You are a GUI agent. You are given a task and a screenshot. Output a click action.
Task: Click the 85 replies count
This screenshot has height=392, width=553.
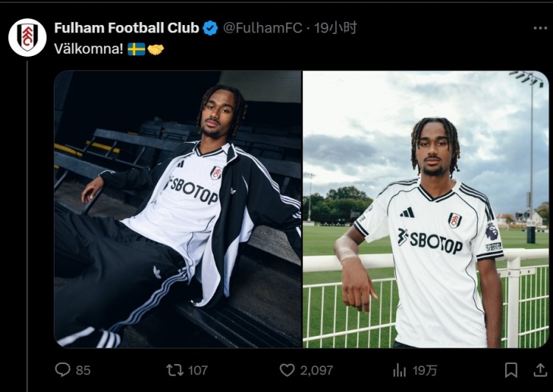83,371
